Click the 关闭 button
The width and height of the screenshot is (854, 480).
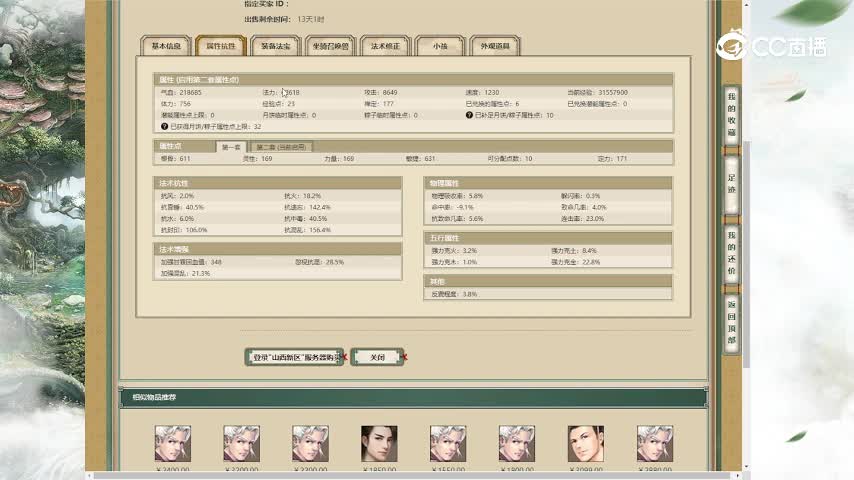(377, 357)
